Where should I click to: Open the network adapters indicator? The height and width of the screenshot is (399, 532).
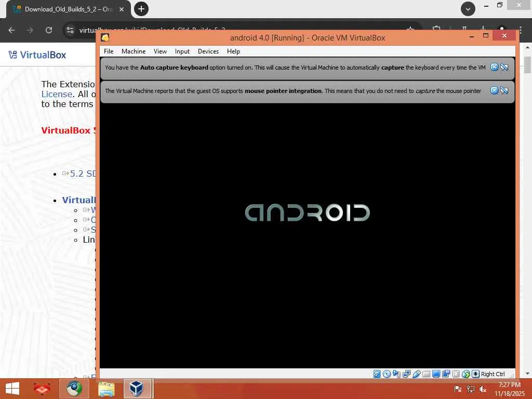[x=406, y=374]
